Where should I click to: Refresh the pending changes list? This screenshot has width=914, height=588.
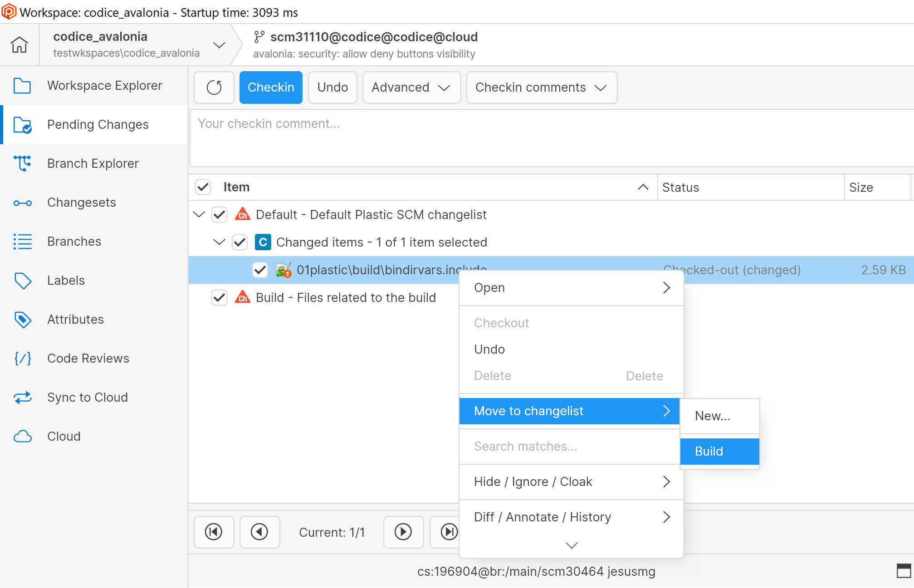click(x=214, y=87)
